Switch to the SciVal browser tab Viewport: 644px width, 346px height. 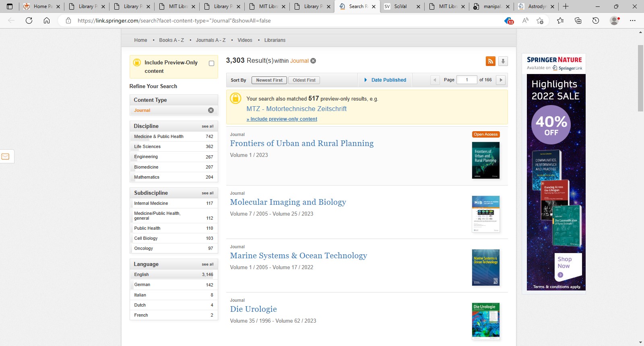[400, 6]
